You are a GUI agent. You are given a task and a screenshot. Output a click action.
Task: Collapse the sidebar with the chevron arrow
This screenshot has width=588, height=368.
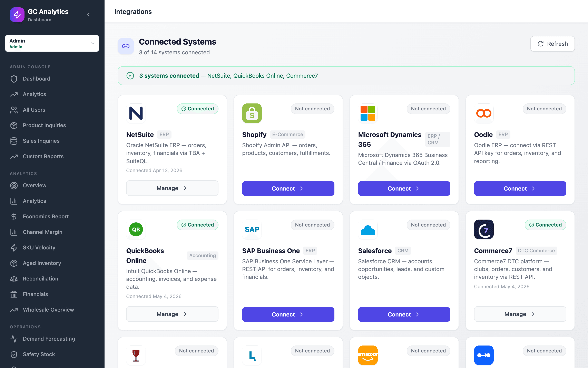pyautogui.click(x=88, y=15)
